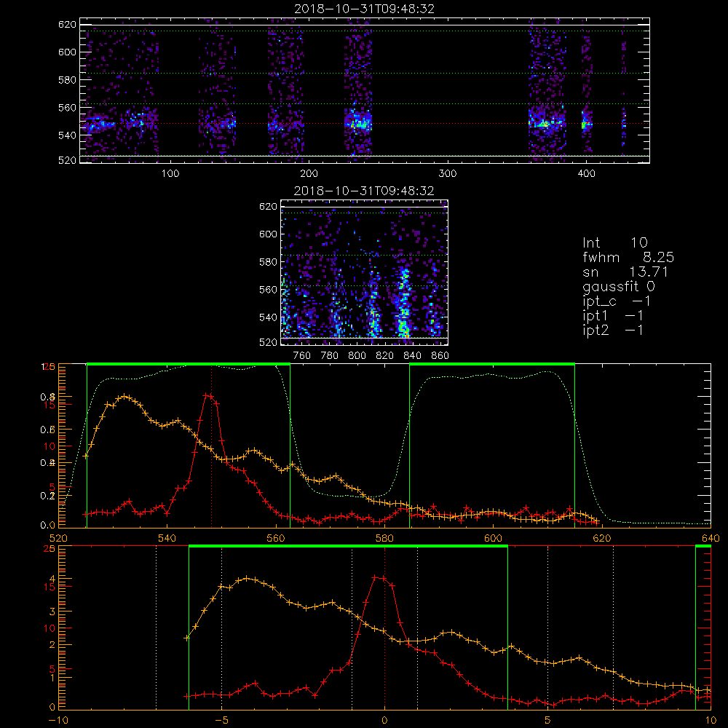Click x-axis label 100 on the wide spectrogram
Viewport: 728px width, 728px height.
tap(170, 174)
